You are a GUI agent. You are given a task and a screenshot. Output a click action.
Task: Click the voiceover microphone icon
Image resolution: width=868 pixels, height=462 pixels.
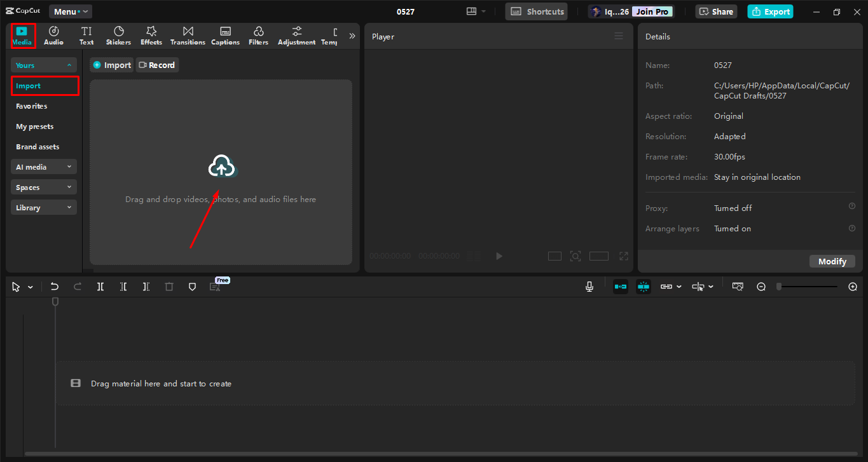point(589,287)
